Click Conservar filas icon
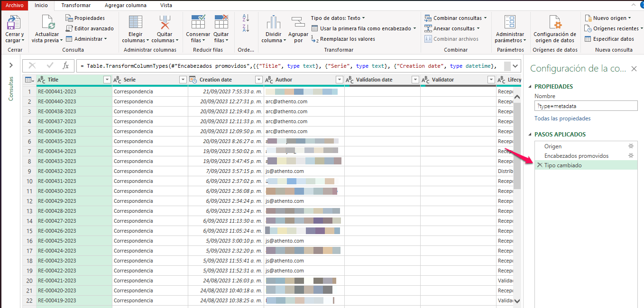 point(198,22)
